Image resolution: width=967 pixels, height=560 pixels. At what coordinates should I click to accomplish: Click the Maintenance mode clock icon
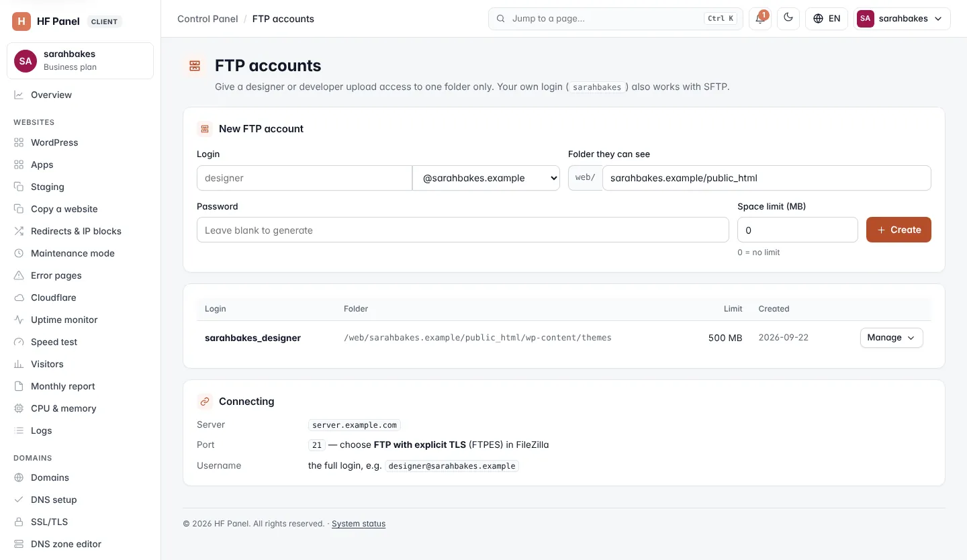(x=19, y=253)
